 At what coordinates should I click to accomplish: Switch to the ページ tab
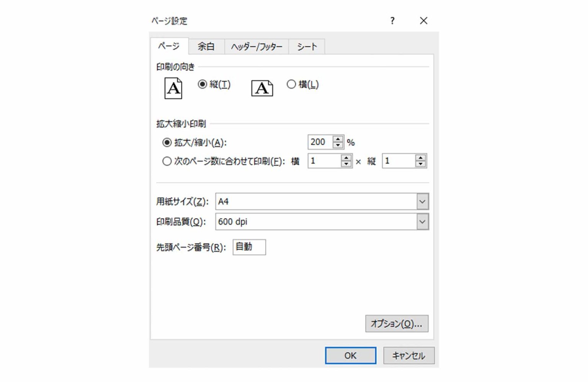[169, 46]
